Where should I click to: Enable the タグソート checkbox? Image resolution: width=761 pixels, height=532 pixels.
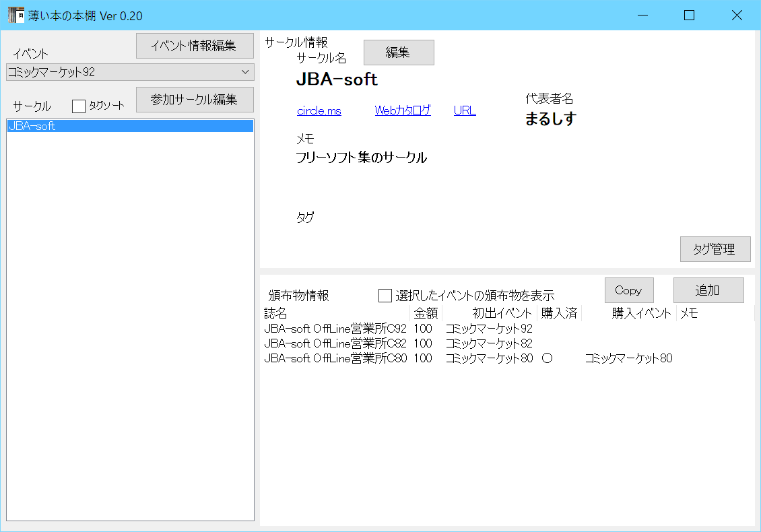click(79, 106)
